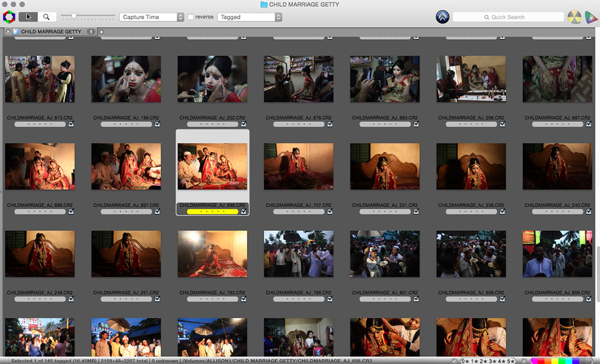Click filename CHILDMARRIAGE_AJ_240.CR2

coord(558,205)
